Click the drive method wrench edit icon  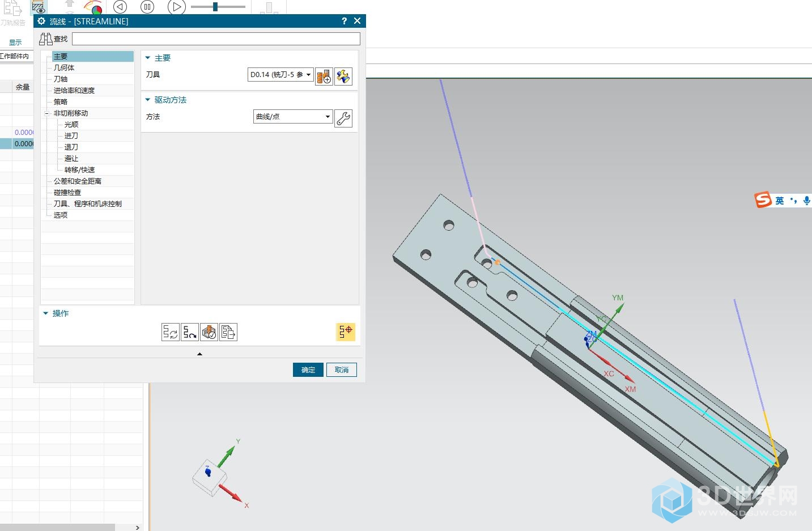[x=343, y=118]
